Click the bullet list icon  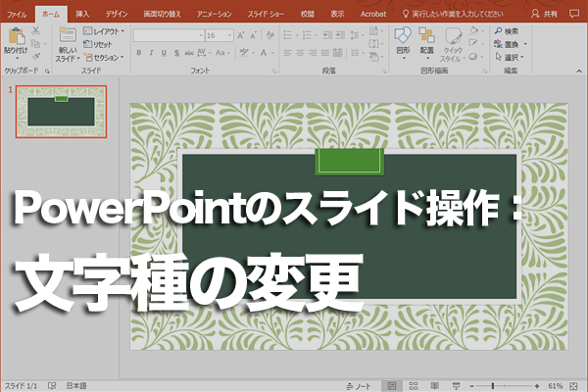point(287,35)
